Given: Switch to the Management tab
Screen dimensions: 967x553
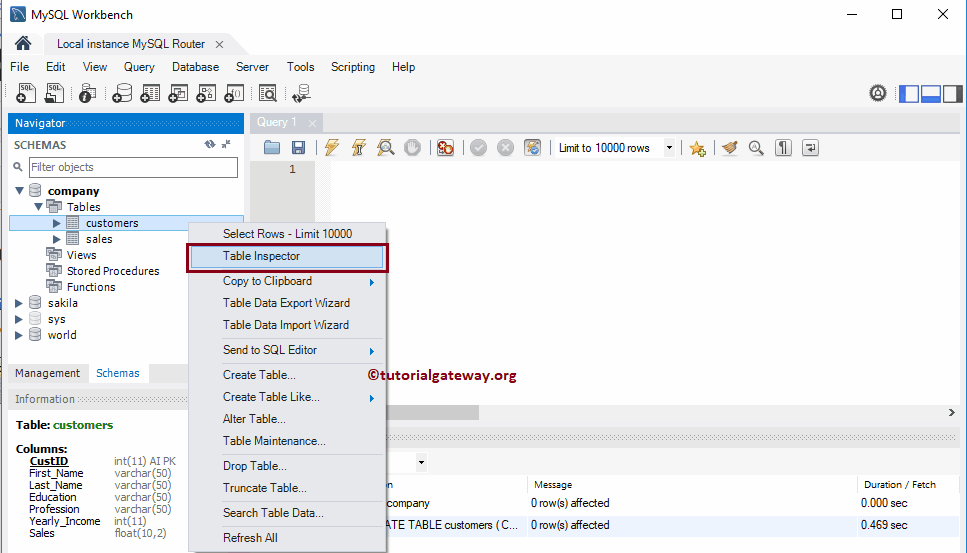Looking at the screenshot, I should (47, 373).
